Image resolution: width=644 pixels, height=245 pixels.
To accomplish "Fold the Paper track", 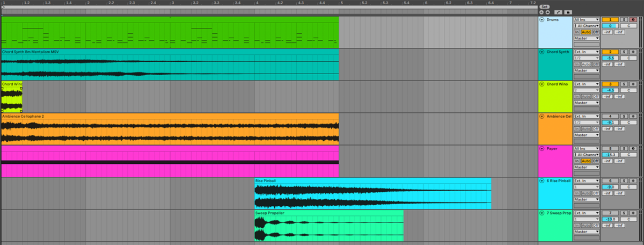I will point(541,148).
